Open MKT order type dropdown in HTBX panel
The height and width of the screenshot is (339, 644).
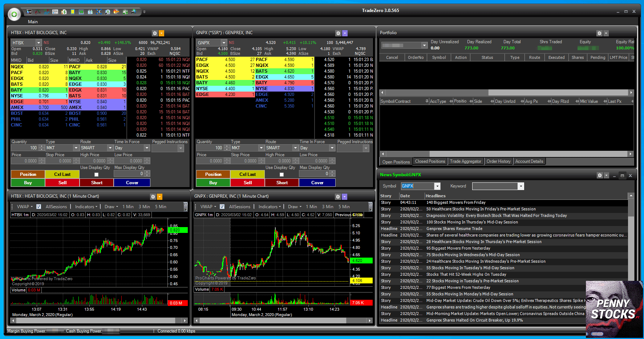click(76, 148)
